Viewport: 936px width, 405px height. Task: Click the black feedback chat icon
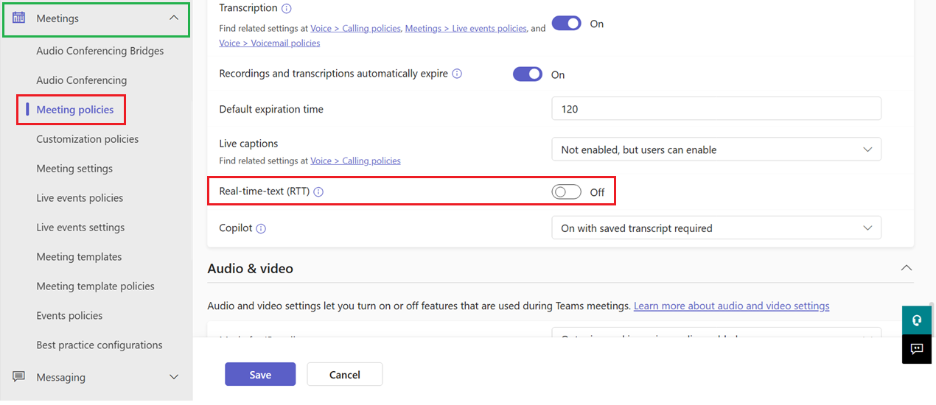tap(916, 349)
